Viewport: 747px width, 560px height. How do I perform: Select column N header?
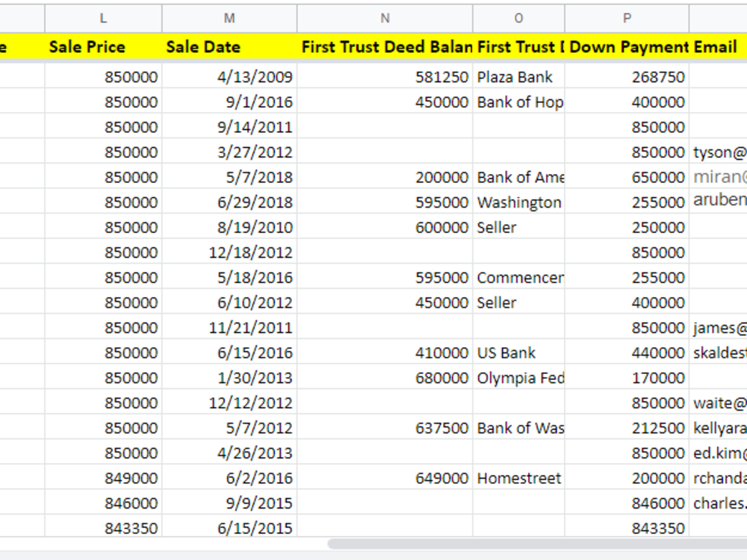(x=385, y=18)
